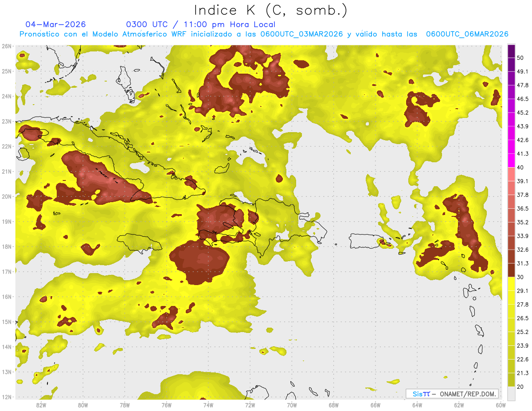
Task: Click the colorbar value "42.6"
Action: pos(523,140)
